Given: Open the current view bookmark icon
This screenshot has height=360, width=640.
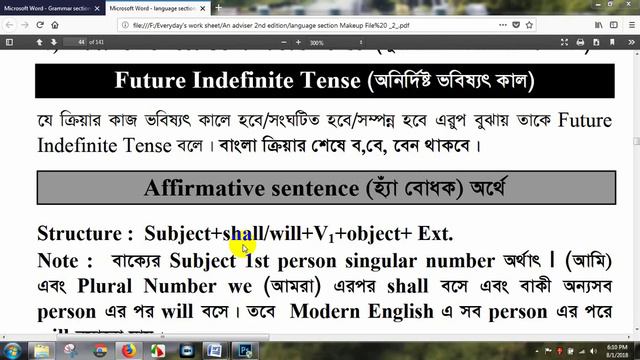Looking at the screenshot, I should point(612,42).
